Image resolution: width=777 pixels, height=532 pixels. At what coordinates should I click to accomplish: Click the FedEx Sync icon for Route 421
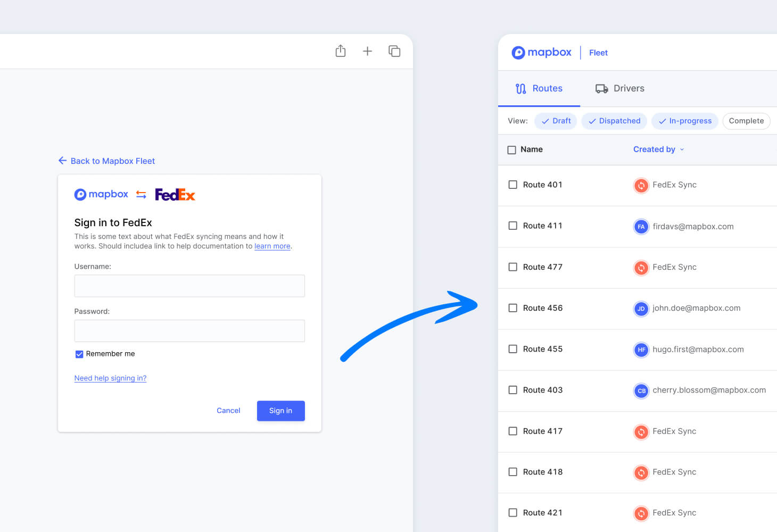click(x=641, y=513)
